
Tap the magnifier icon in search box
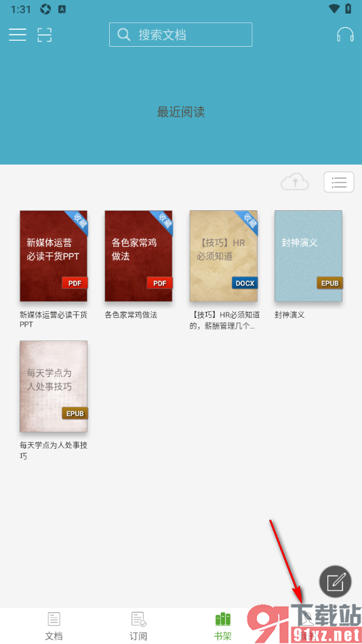(123, 35)
